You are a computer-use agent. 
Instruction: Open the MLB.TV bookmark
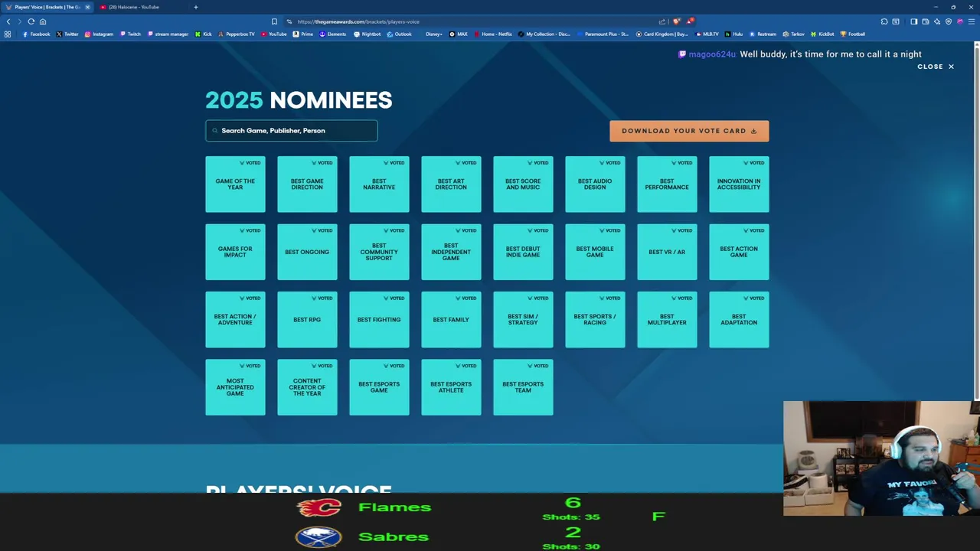(x=707, y=34)
